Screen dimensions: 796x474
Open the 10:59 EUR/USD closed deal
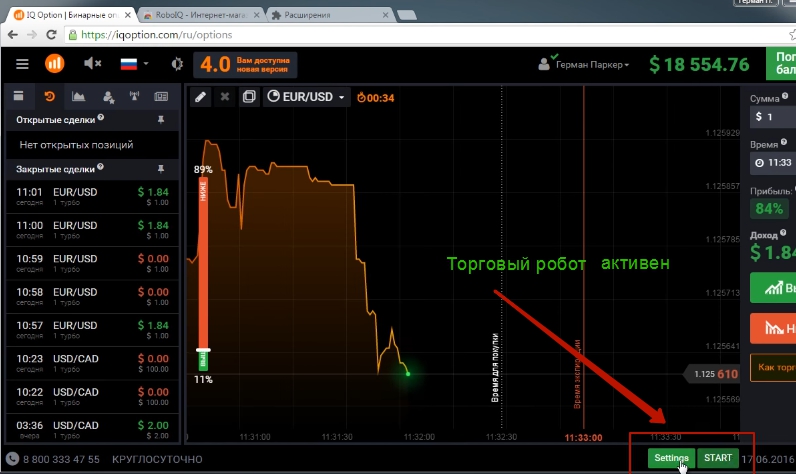[92, 263]
